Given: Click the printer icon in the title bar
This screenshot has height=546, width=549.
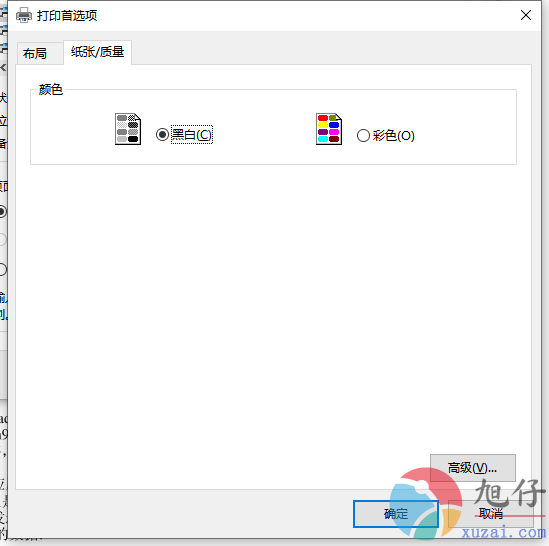Looking at the screenshot, I should pos(24,15).
